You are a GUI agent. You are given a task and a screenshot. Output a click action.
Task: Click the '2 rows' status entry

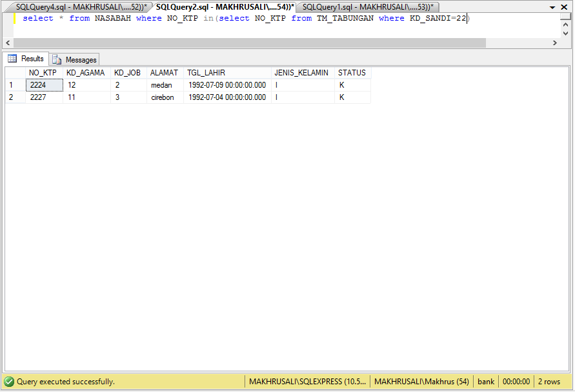[x=549, y=382]
